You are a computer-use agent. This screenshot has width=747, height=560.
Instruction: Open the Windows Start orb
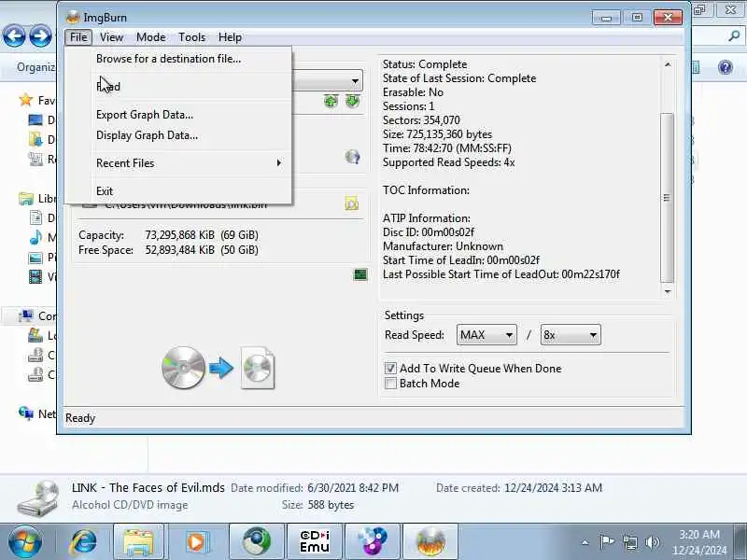(24, 542)
